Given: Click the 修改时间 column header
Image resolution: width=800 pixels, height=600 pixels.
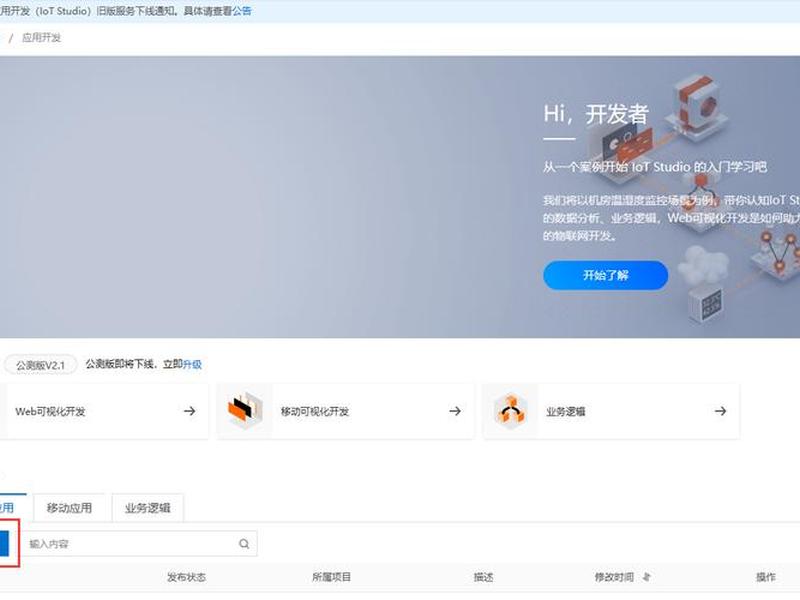Looking at the screenshot, I should point(614,577).
